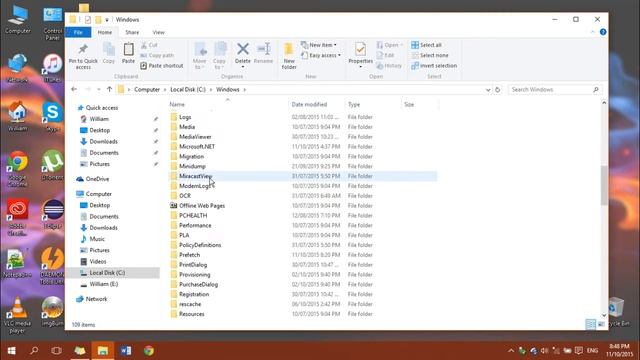Click Local Disk (C:) in address breadcrumb
The width and height of the screenshot is (640, 360).
[x=188, y=89]
